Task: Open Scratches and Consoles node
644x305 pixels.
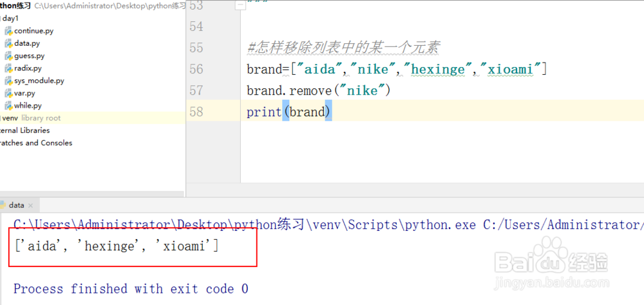Action: coord(35,143)
